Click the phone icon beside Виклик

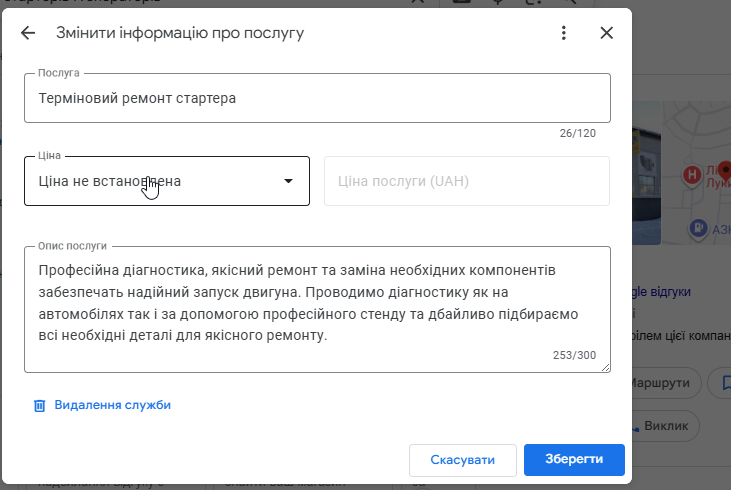click(636, 427)
